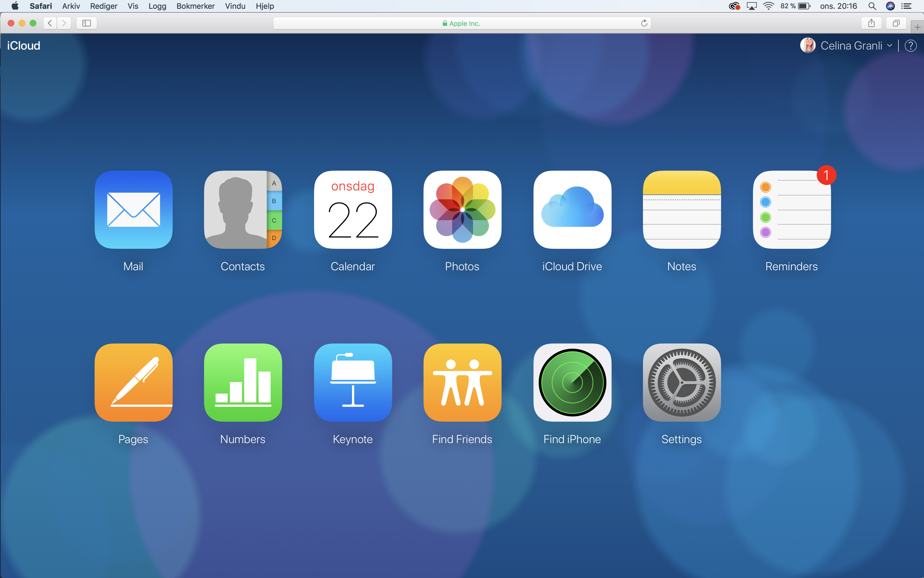Open the Notes app icon

[x=682, y=209]
